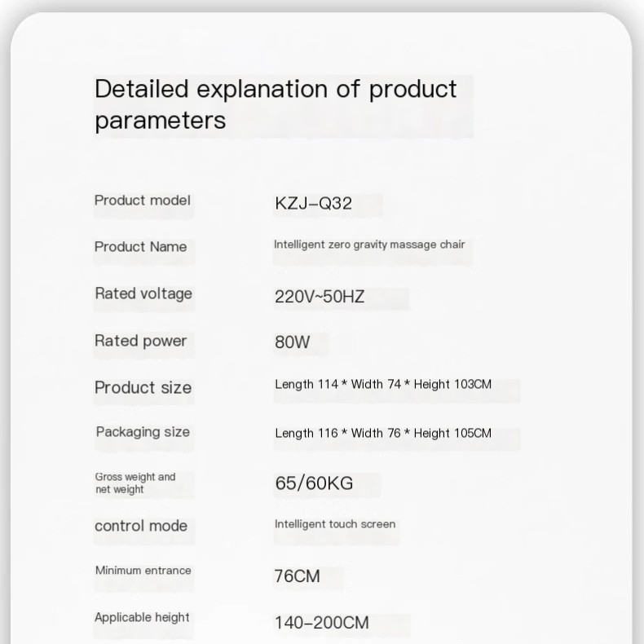Select the Packaging size label
The image size is (644, 644).
point(143,432)
